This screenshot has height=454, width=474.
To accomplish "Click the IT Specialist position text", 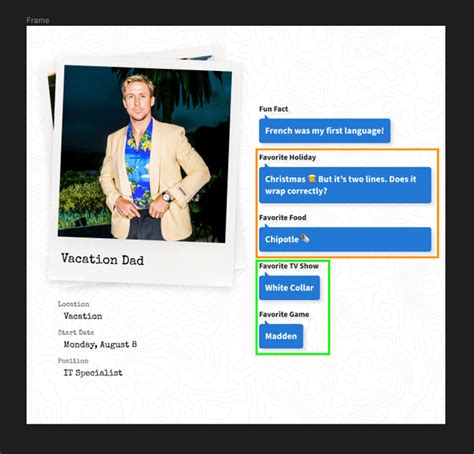I will tap(93, 373).
